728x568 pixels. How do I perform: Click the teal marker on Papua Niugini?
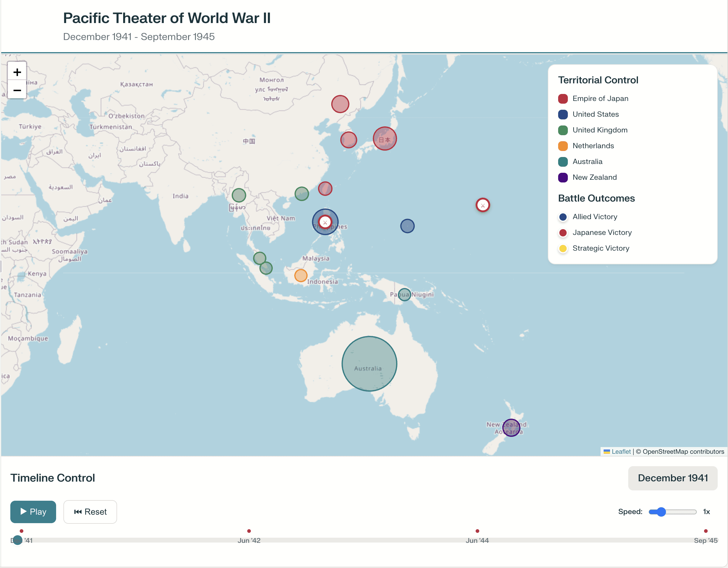404,295
